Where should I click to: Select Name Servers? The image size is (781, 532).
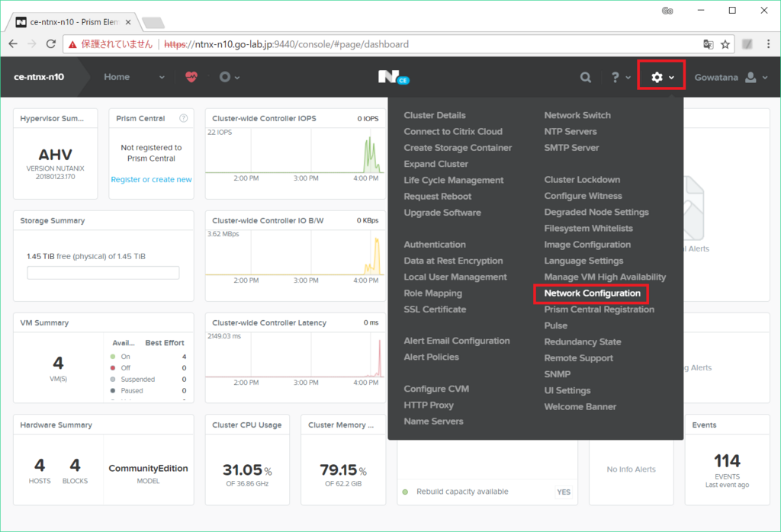[433, 421]
